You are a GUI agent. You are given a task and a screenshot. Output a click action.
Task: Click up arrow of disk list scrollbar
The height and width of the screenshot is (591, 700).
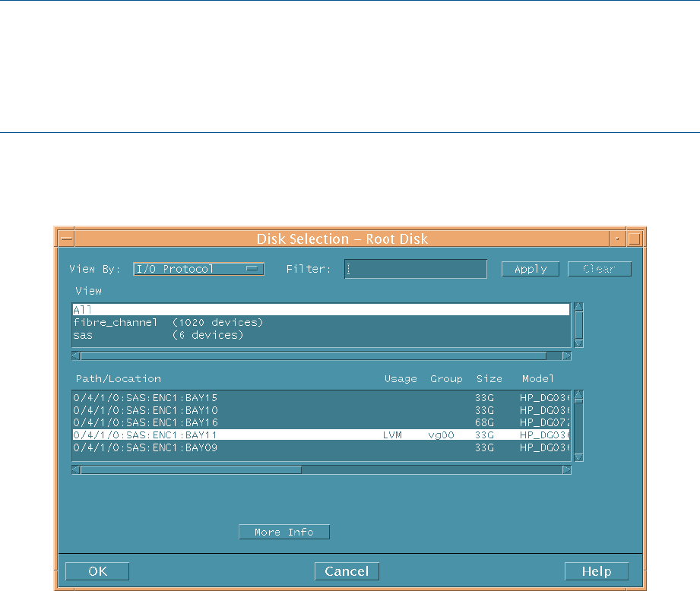(x=578, y=394)
